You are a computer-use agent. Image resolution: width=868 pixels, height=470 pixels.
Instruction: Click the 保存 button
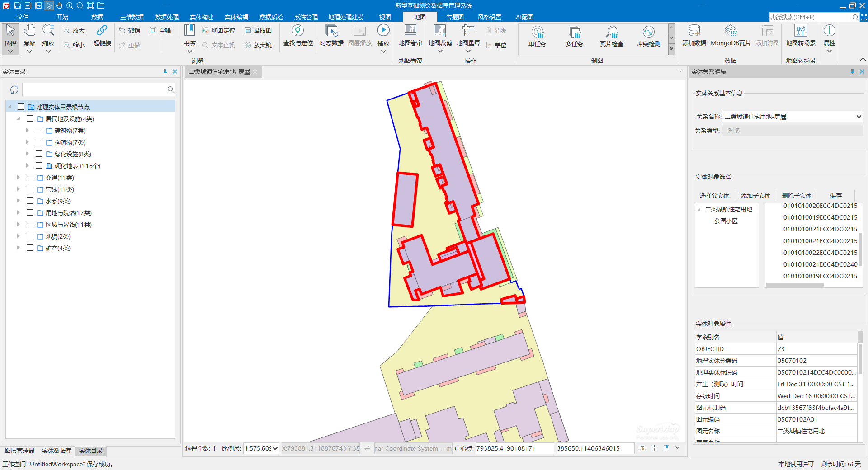(836, 196)
